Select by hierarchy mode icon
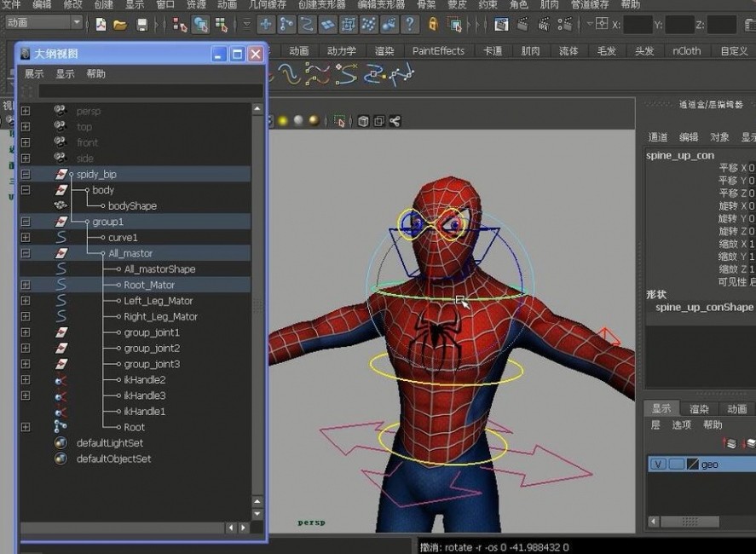The width and height of the screenshot is (756, 554). tap(179, 24)
